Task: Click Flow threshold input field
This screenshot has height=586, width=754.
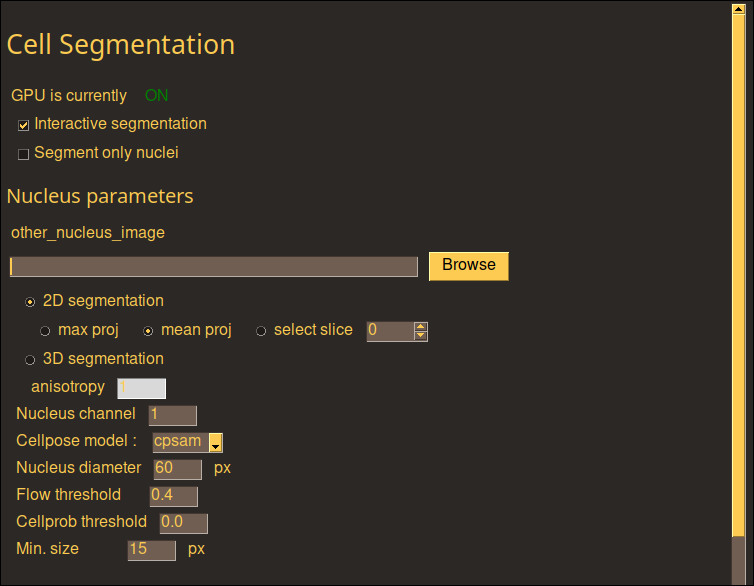Action: pyautogui.click(x=174, y=496)
